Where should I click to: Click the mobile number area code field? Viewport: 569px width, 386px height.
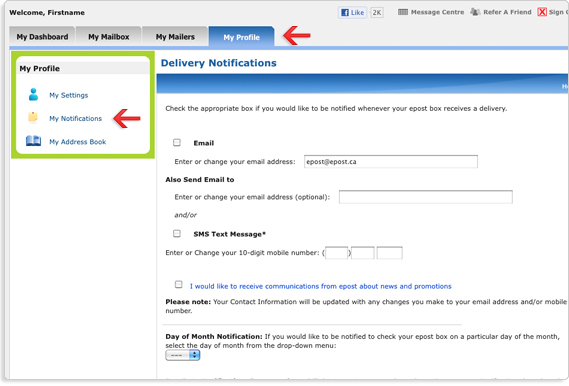coord(336,253)
